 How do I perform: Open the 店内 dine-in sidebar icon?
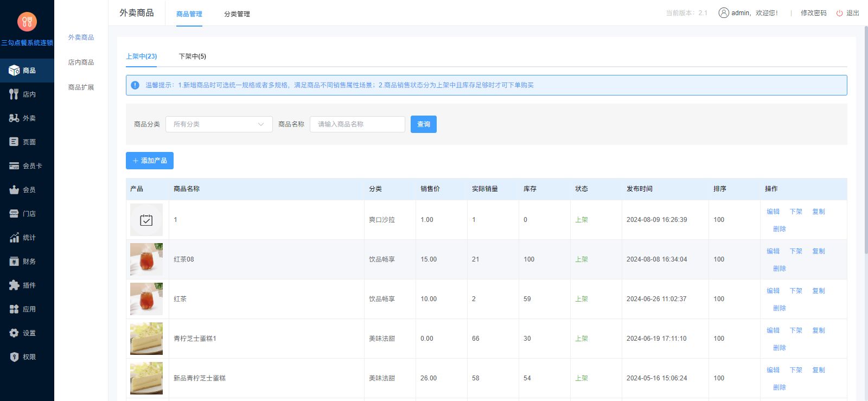pos(14,94)
